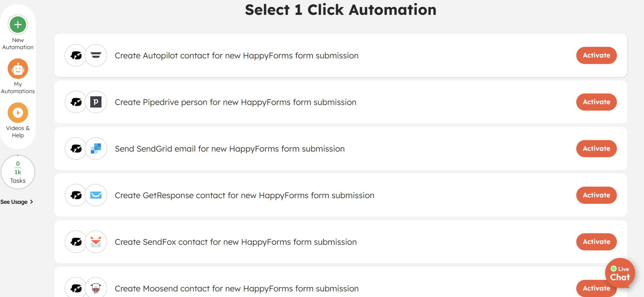This screenshot has width=644, height=297.
Task: Activate the Moosend contact automation
Action: tap(596, 288)
